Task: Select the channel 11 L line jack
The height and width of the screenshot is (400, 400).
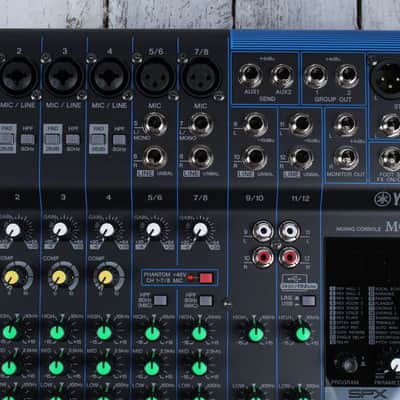Action: [x=301, y=124]
